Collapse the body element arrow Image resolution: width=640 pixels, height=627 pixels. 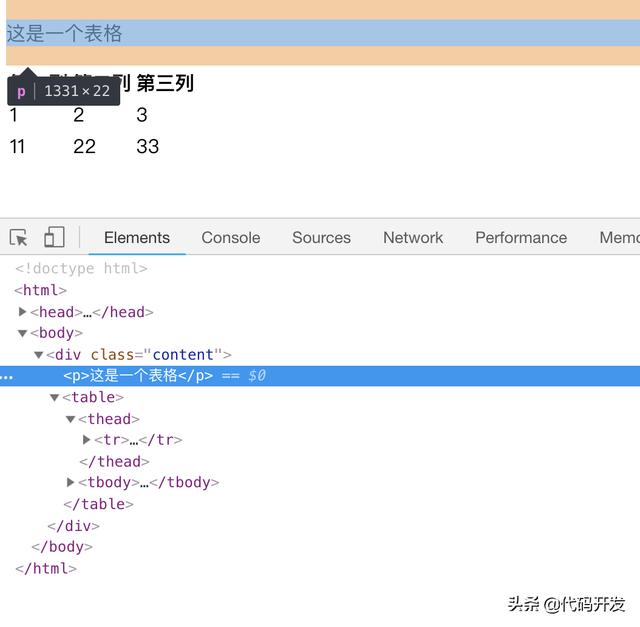22,334
